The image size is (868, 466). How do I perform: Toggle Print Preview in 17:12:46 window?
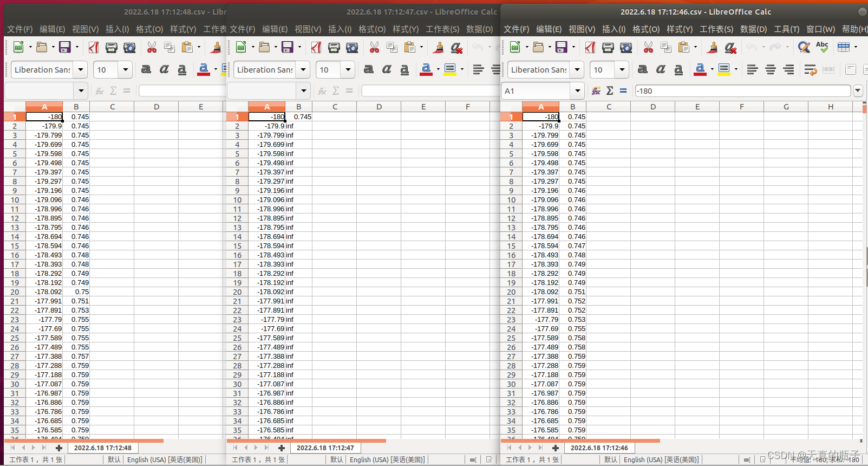626,48
